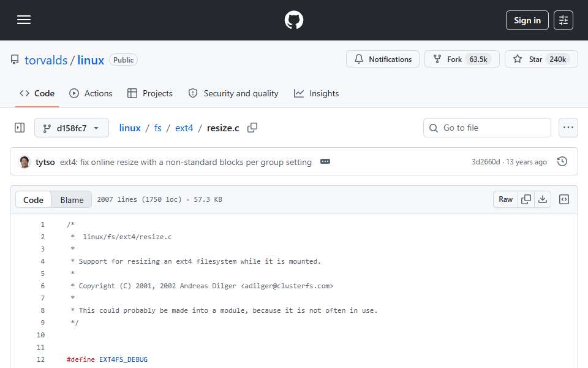Select the Code view toggle
Image resolution: width=588 pixels, height=368 pixels.
click(x=33, y=200)
